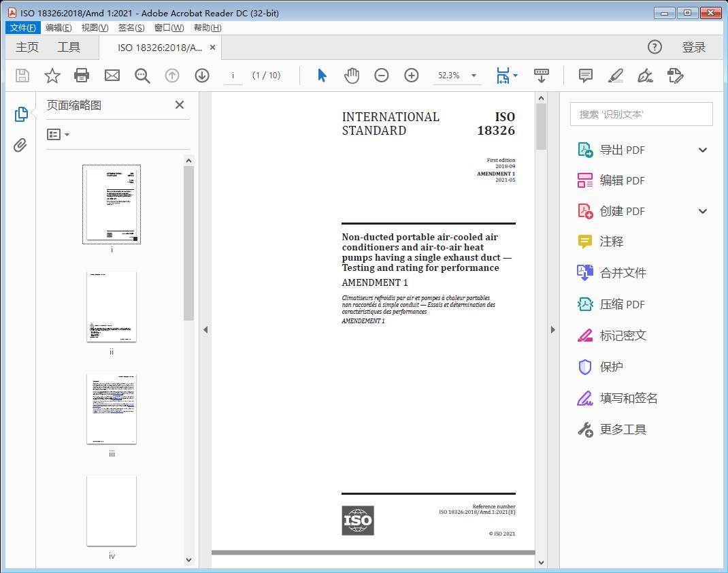This screenshot has width=728, height=573.
Task: Collapse the left navigation pane arrow
Action: (x=205, y=330)
